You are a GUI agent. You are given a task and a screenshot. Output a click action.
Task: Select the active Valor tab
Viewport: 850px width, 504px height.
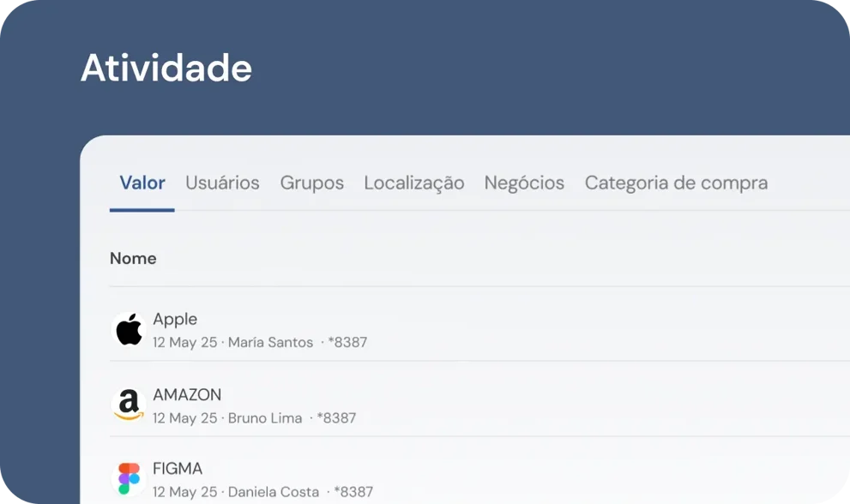pos(142,183)
